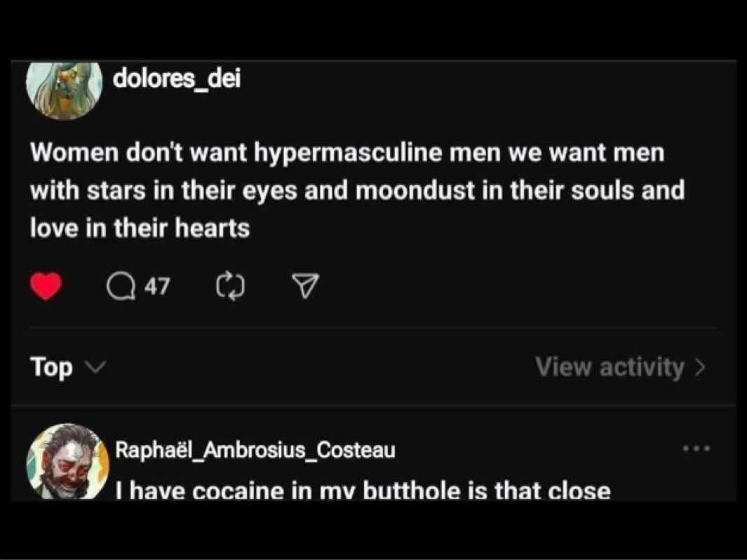Open Raphaël_Ambrosius_Costeau's avatar
The height and width of the screenshot is (560, 747).
click(x=67, y=462)
